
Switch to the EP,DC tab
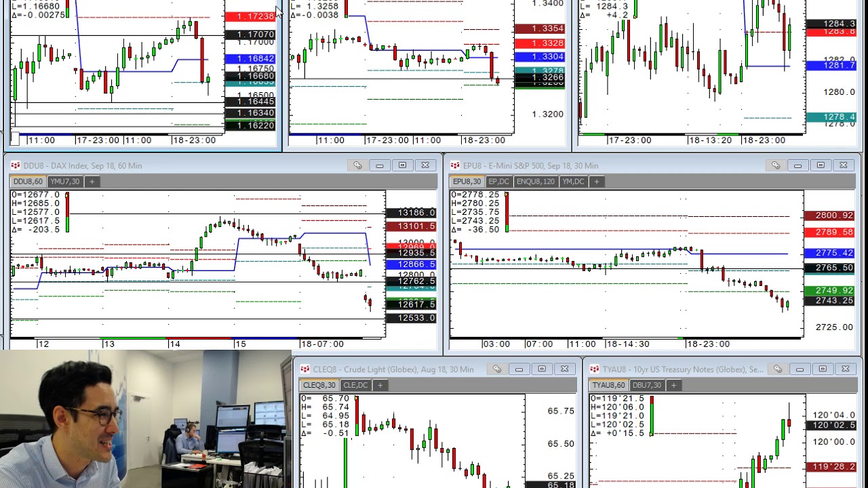(x=498, y=182)
